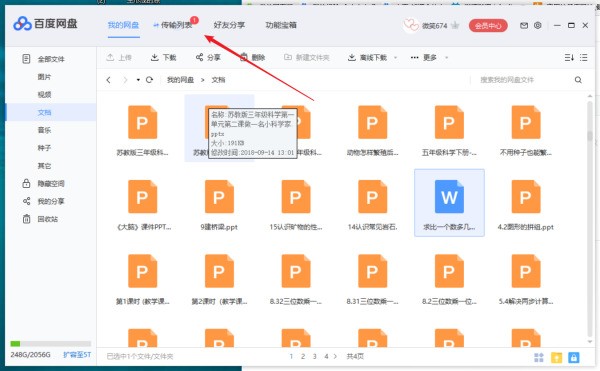Select the 五年级科学下册 file icon
This screenshot has height=371, width=600.
pyautogui.click(x=449, y=122)
